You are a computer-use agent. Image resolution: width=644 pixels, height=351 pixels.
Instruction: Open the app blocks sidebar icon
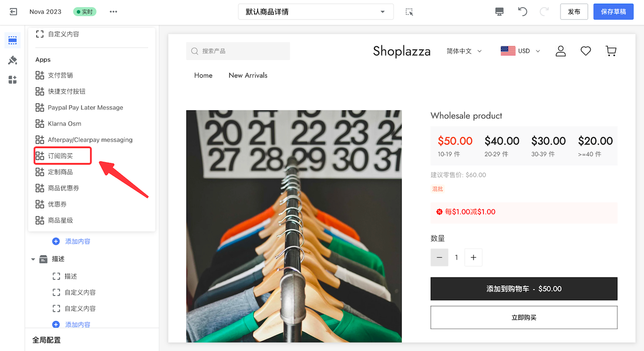tap(13, 80)
